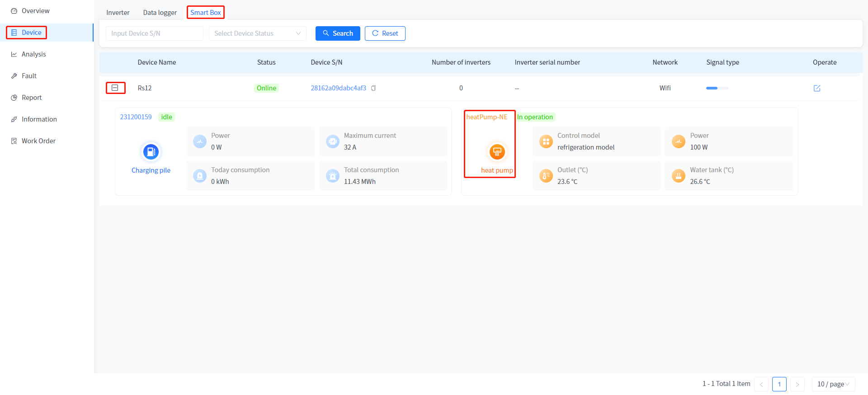Open Work Order in the sidebar
Image resolution: width=868 pixels, height=395 pixels.
[x=38, y=141]
